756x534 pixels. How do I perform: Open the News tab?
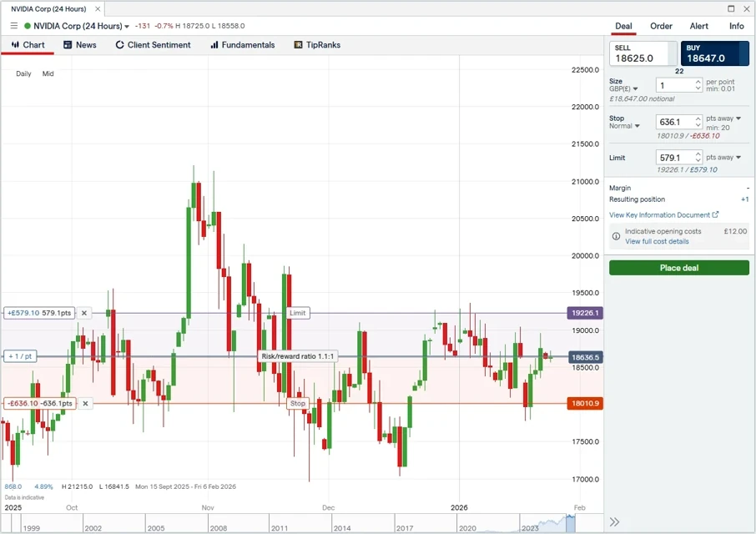[x=80, y=45]
